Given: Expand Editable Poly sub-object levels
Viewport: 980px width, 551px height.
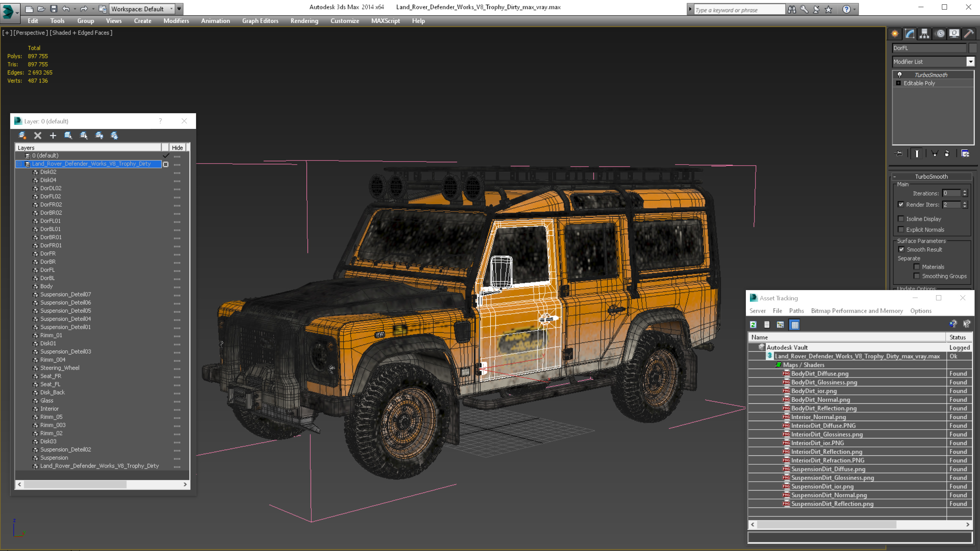Looking at the screenshot, I should tap(899, 83).
